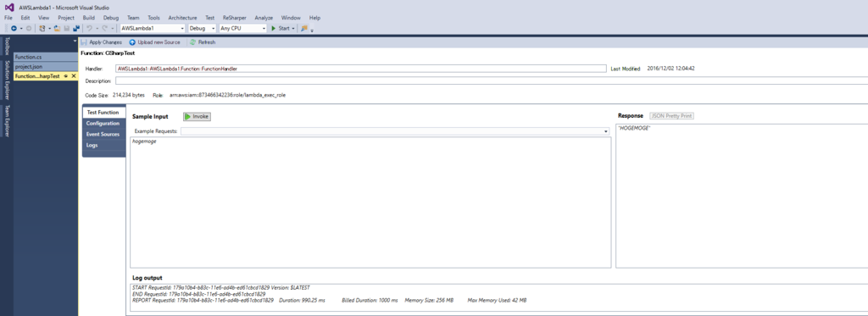Navigate backward with the toolbar back arrow

coord(14,28)
